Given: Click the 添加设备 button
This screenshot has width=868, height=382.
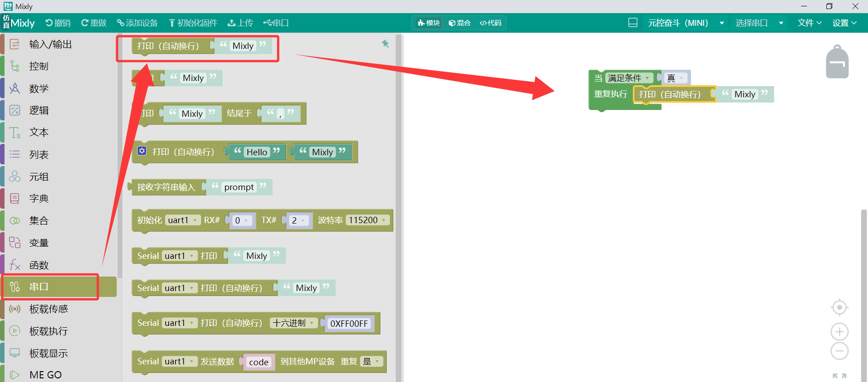Looking at the screenshot, I should 137,23.
